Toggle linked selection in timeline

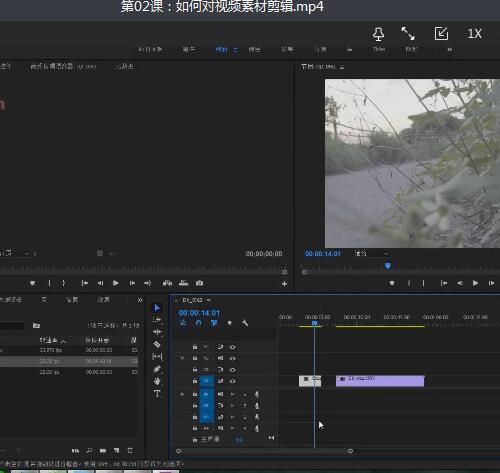click(x=214, y=323)
